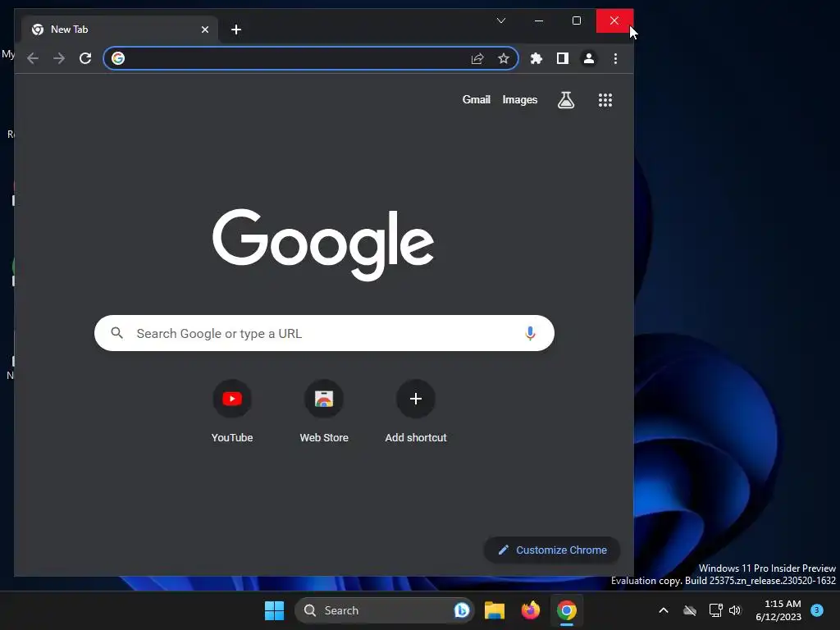
Task: Click the OneDrive tray icon
Action: (x=690, y=610)
